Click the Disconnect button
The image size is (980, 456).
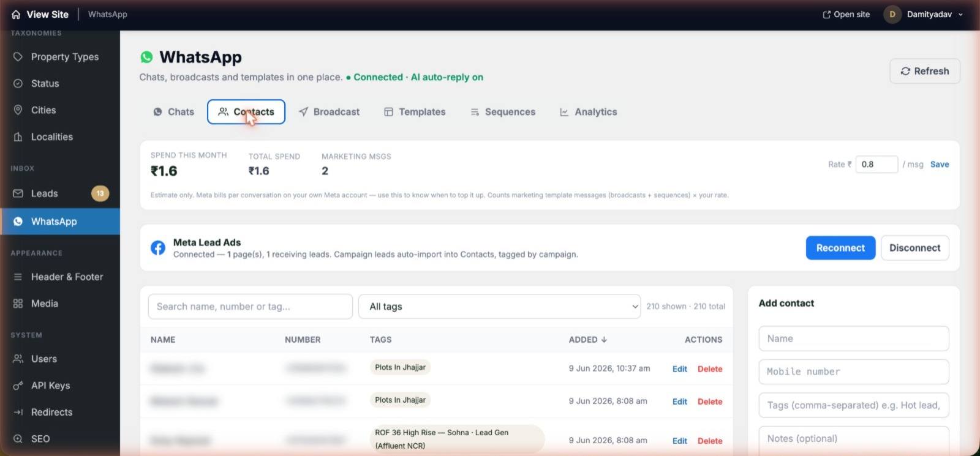915,248
